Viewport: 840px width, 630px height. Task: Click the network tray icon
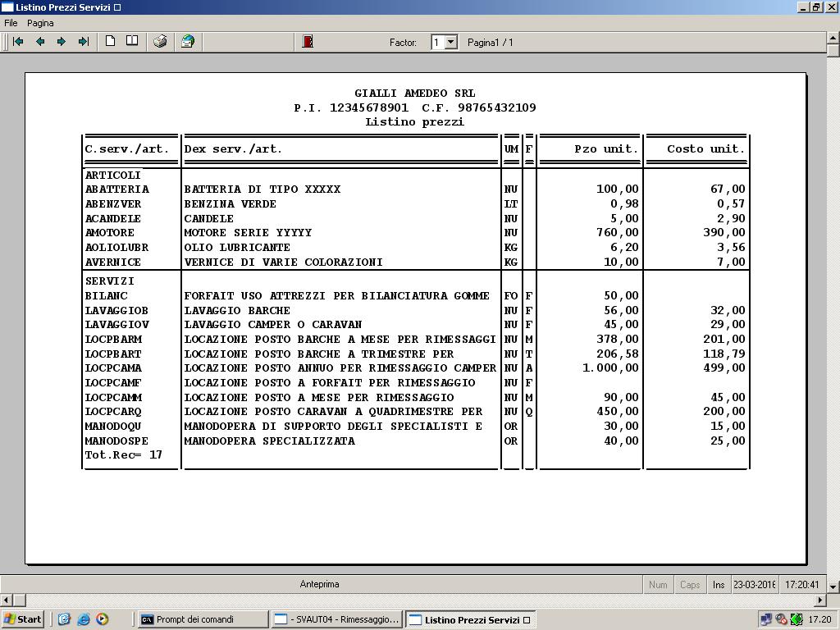pyautogui.click(x=766, y=620)
